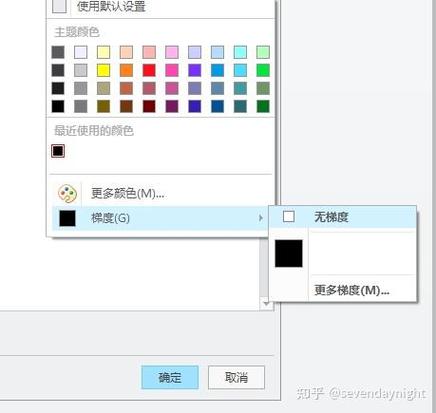
Task: Pick the hot pink theme color
Action: [x=172, y=70]
